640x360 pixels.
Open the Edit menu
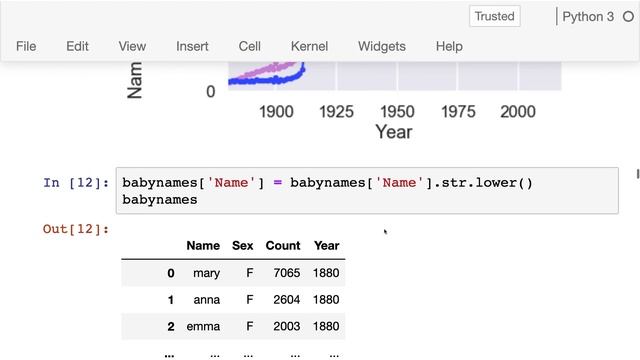(x=77, y=46)
